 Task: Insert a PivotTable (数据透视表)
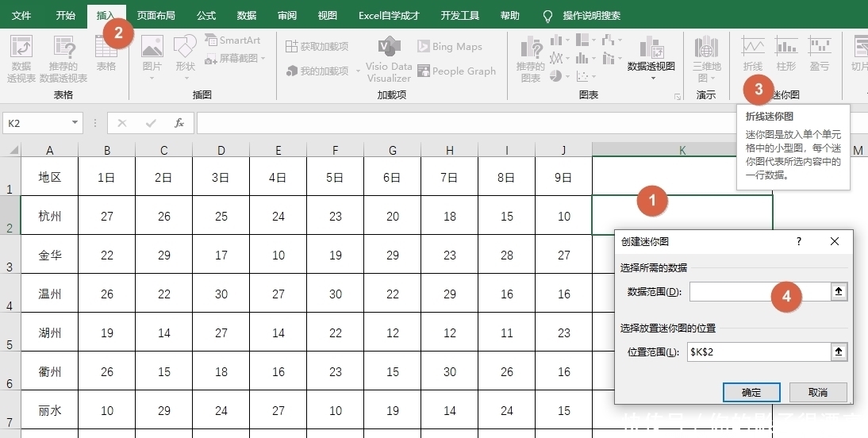21,59
